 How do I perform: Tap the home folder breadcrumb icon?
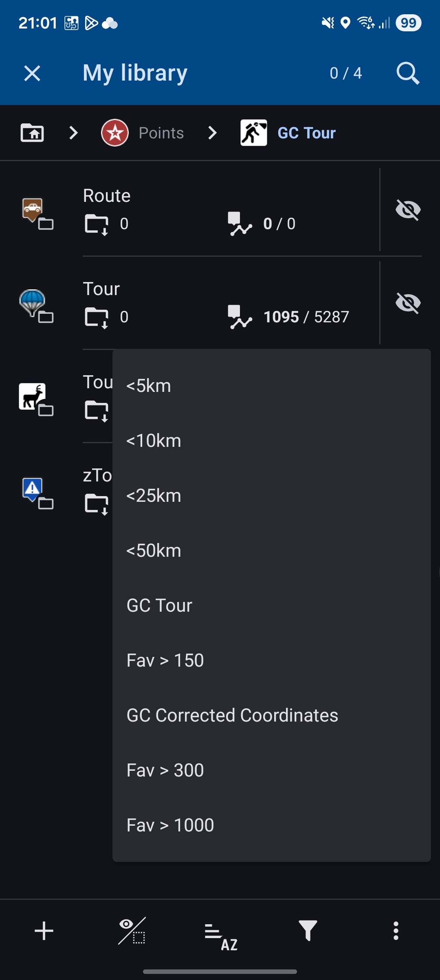(x=32, y=133)
